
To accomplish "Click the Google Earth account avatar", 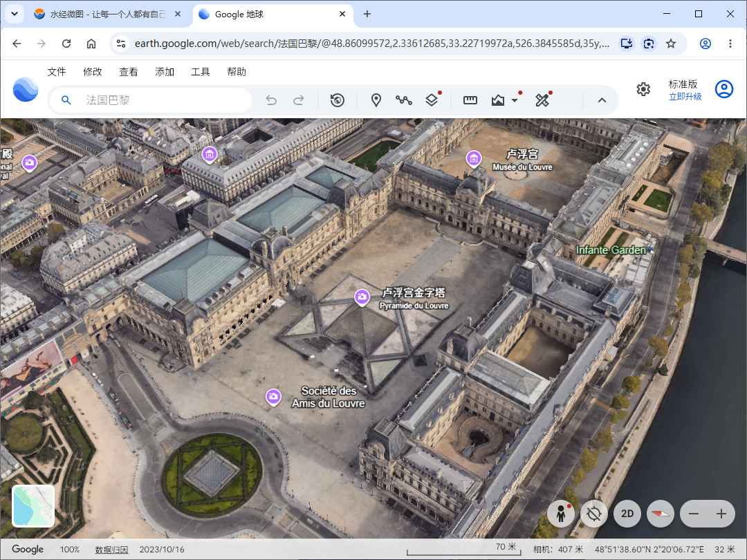I will [x=723, y=89].
